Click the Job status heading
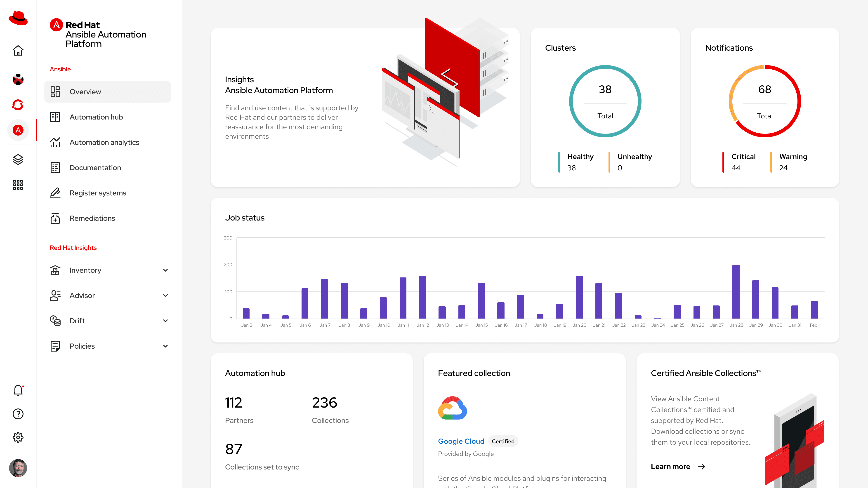This screenshot has height=488, width=868. 245,218
